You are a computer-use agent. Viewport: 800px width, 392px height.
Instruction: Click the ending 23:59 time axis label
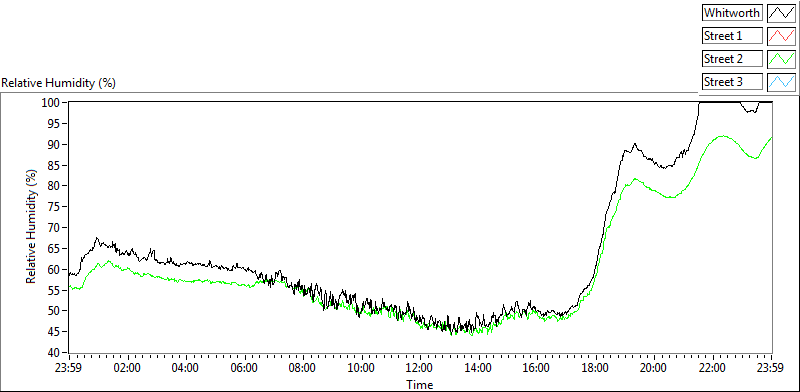(771, 368)
